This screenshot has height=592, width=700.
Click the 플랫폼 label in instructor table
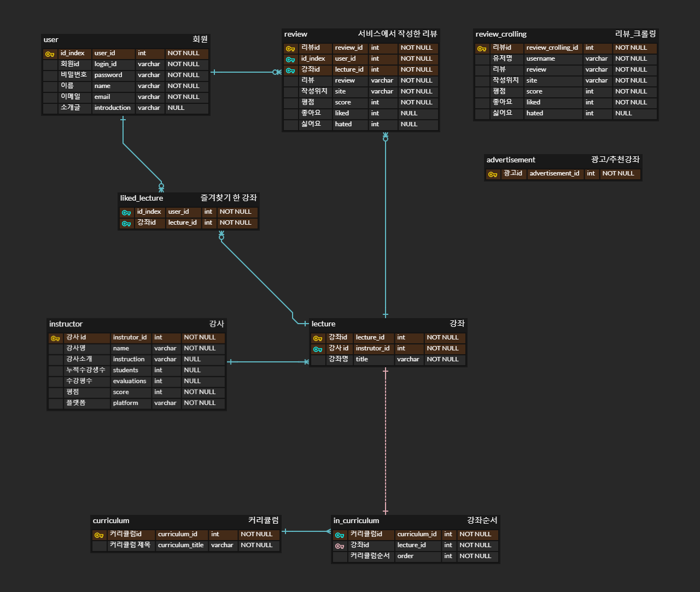point(76,403)
